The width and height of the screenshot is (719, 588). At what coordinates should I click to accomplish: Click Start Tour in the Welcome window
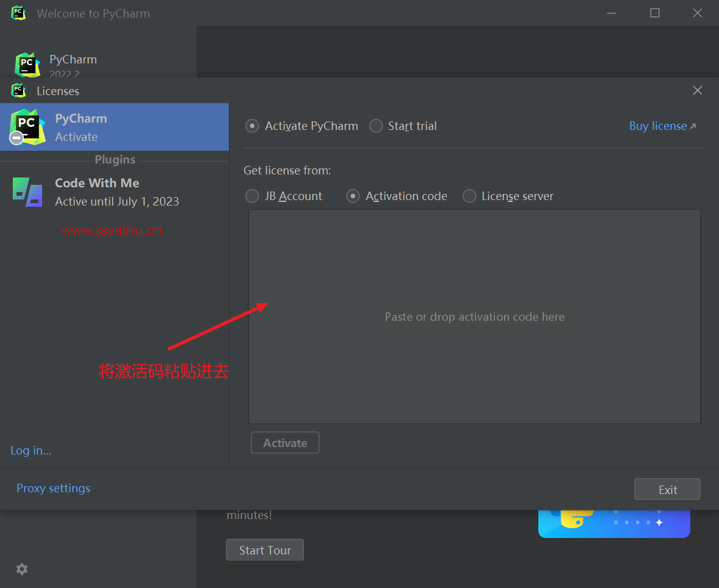[265, 550]
